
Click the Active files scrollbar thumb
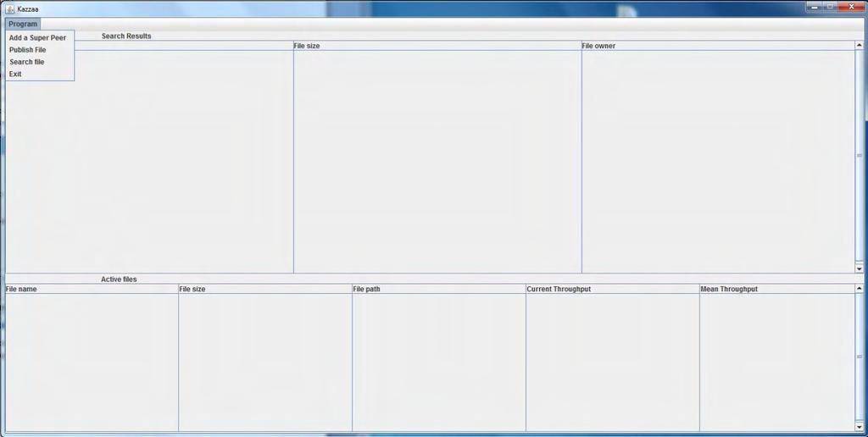pyautogui.click(x=860, y=357)
